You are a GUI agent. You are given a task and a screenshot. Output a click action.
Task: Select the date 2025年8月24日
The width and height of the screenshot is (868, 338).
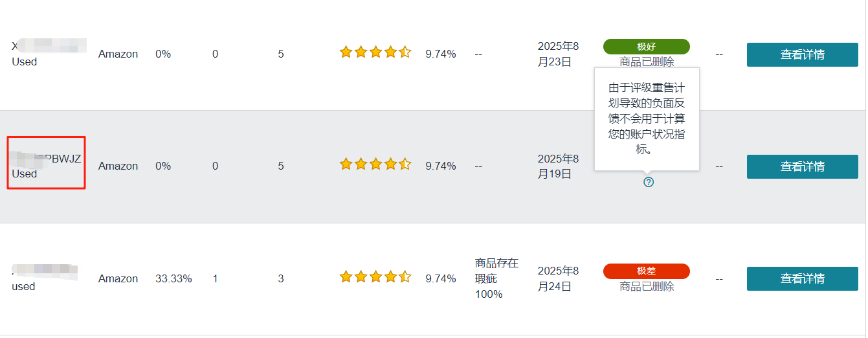[559, 278]
